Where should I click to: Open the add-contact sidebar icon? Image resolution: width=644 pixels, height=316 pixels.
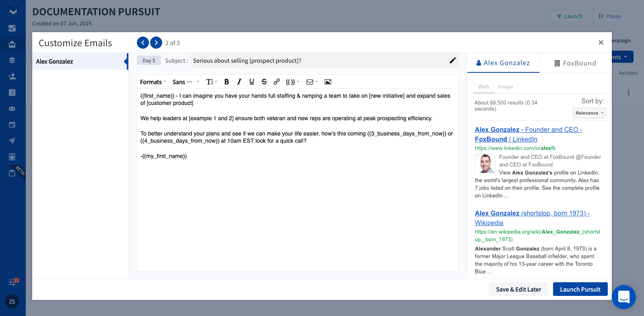coord(12,76)
